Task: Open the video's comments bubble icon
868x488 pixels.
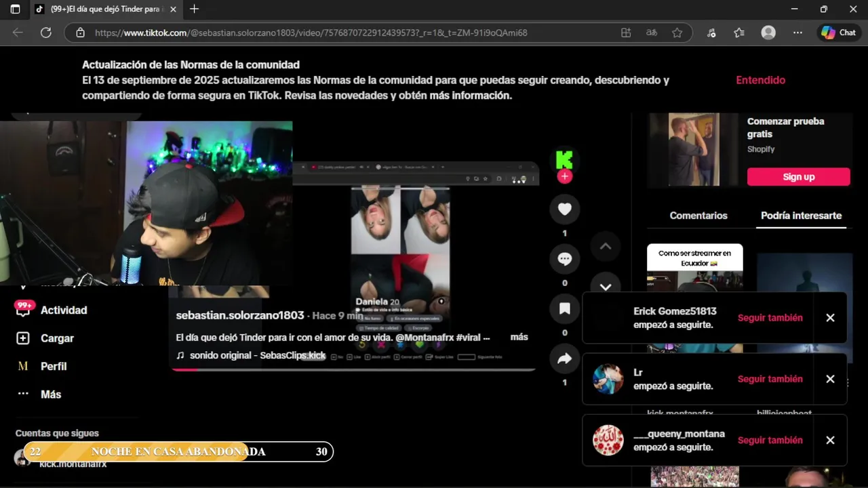Action: pyautogui.click(x=565, y=259)
